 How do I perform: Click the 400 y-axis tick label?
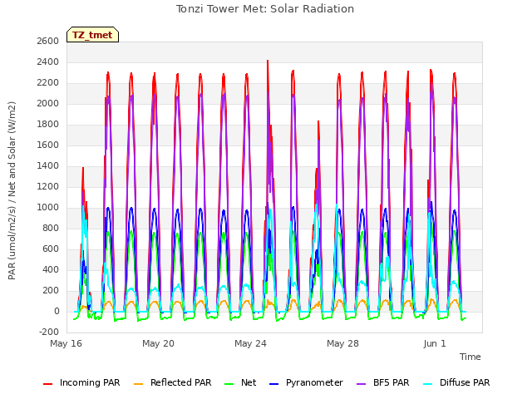coord(51,269)
